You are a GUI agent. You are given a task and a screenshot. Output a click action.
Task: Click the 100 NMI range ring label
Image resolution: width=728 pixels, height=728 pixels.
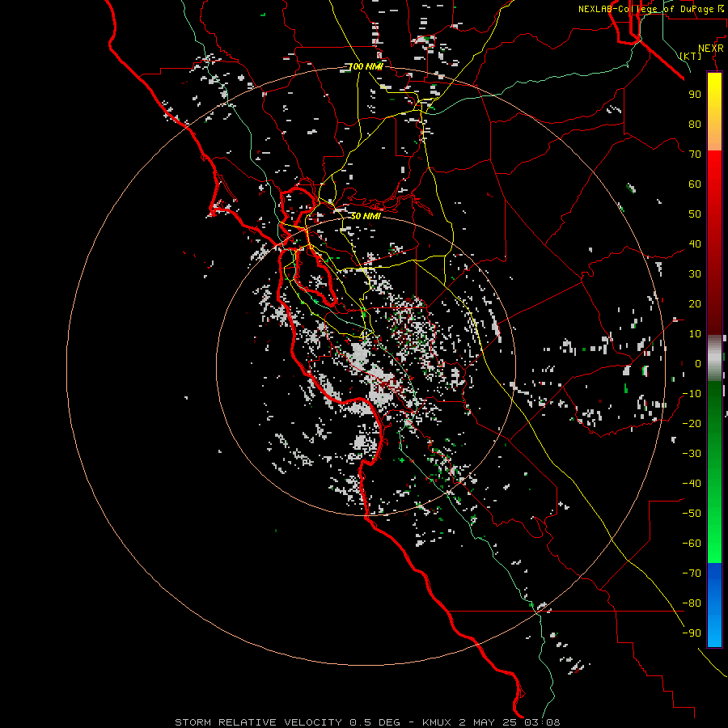[366, 67]
